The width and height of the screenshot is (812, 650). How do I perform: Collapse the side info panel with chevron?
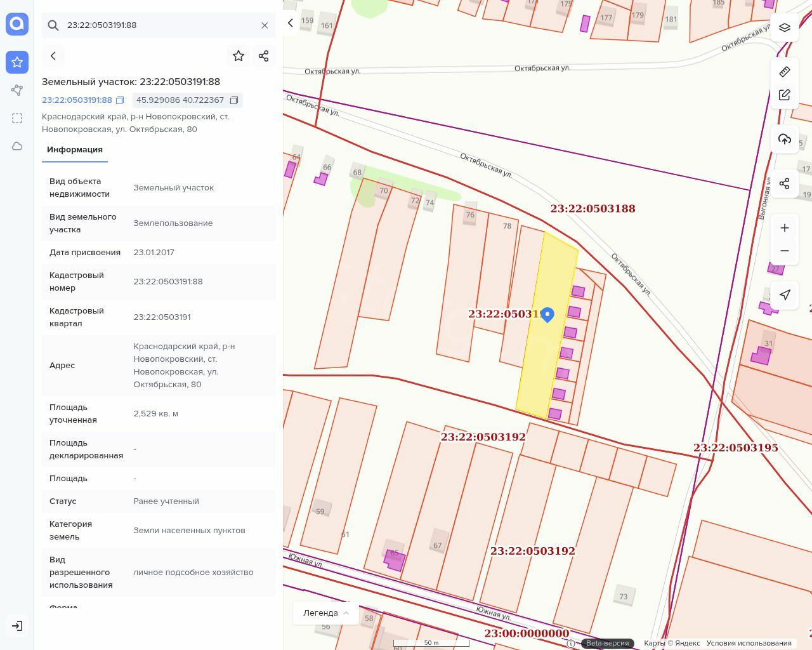[x=291, y=23]
